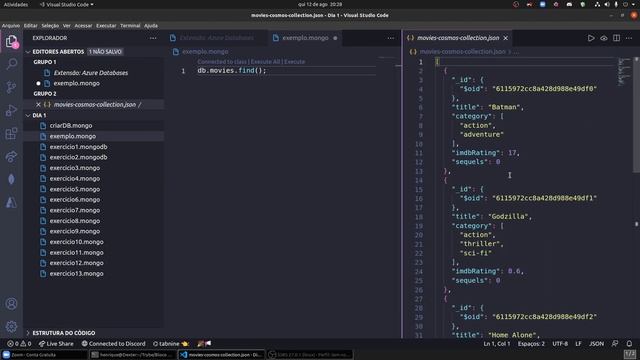640x360 pixels.
Task: Click the Atividades button in top bar
Action: (16, 4)
